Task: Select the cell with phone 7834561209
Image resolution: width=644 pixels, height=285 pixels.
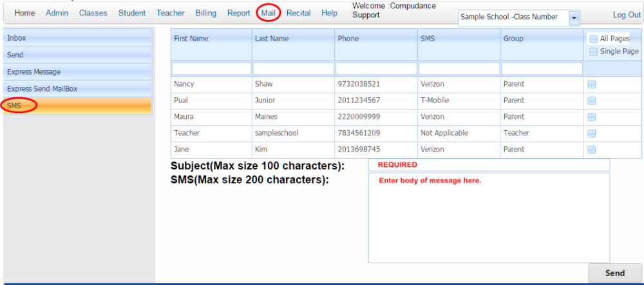Action: pyautogui.click(x=376, y=133)
